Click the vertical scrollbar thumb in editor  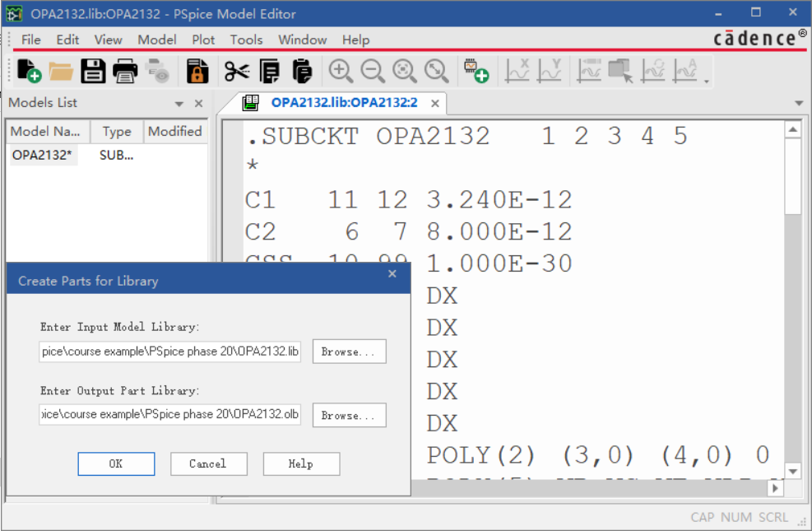(792, 176)
